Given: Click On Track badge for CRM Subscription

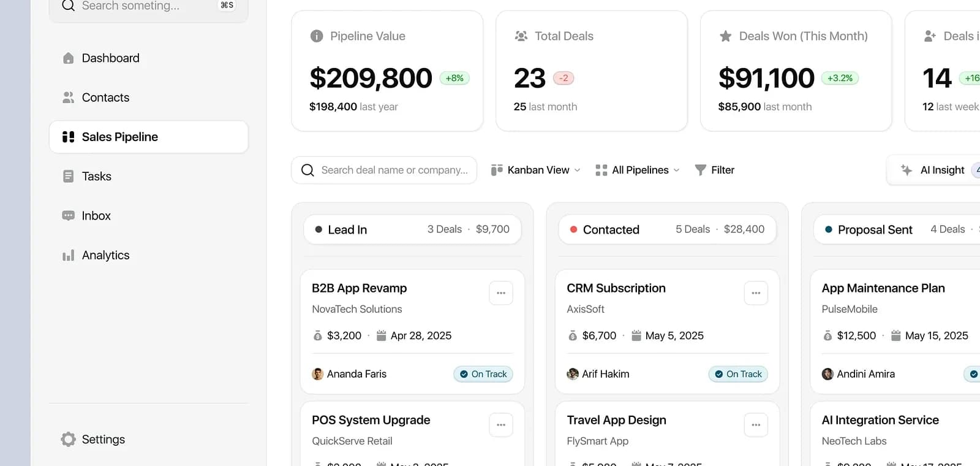Looking at the screenshot, I should 738,374.
